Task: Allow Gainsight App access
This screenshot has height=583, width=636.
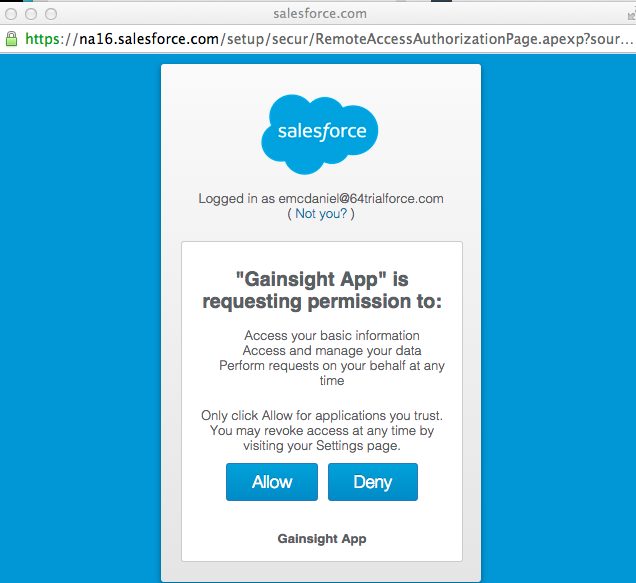Action: pos(272,482)
